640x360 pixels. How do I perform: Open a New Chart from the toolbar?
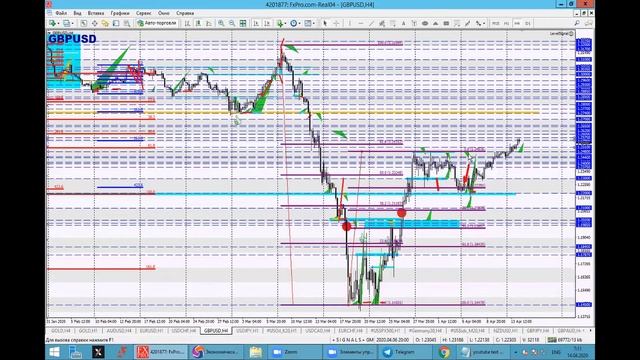(x=52, y=23)
